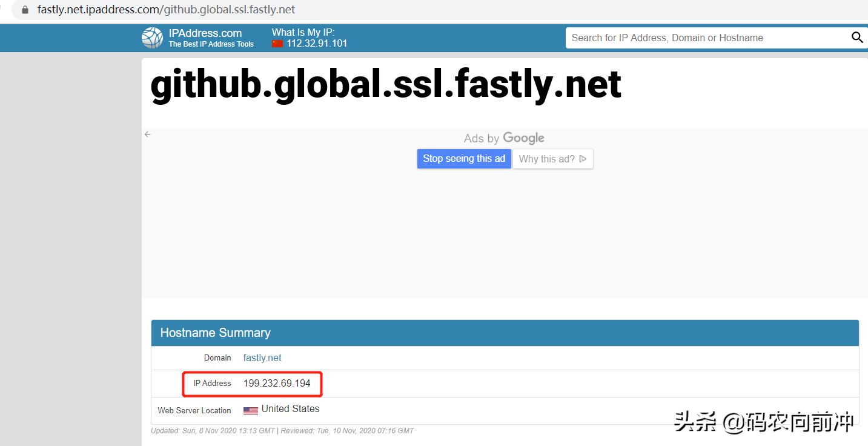Click the lock icon in address bar
The height and width of the screenshot is (446, 868).
25,10
